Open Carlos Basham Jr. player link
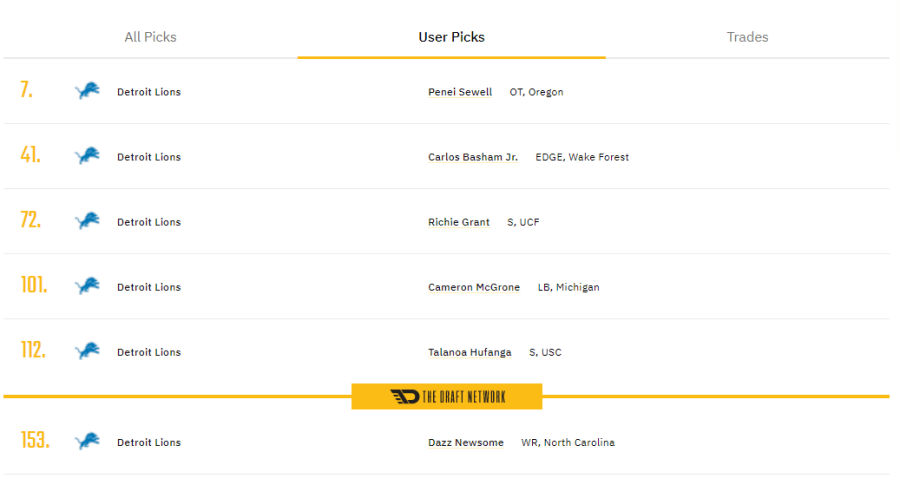This screenshot has width=900, height=498. 473,157
